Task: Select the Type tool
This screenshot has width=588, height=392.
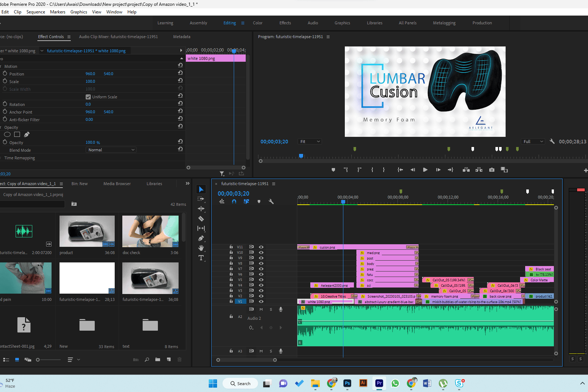Action: click(x=201, y=258)
